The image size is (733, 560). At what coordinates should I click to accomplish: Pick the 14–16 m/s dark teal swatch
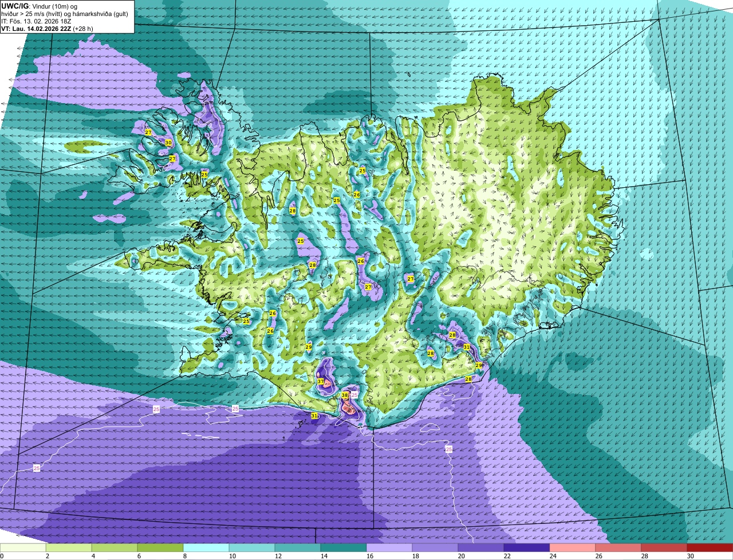344,547
